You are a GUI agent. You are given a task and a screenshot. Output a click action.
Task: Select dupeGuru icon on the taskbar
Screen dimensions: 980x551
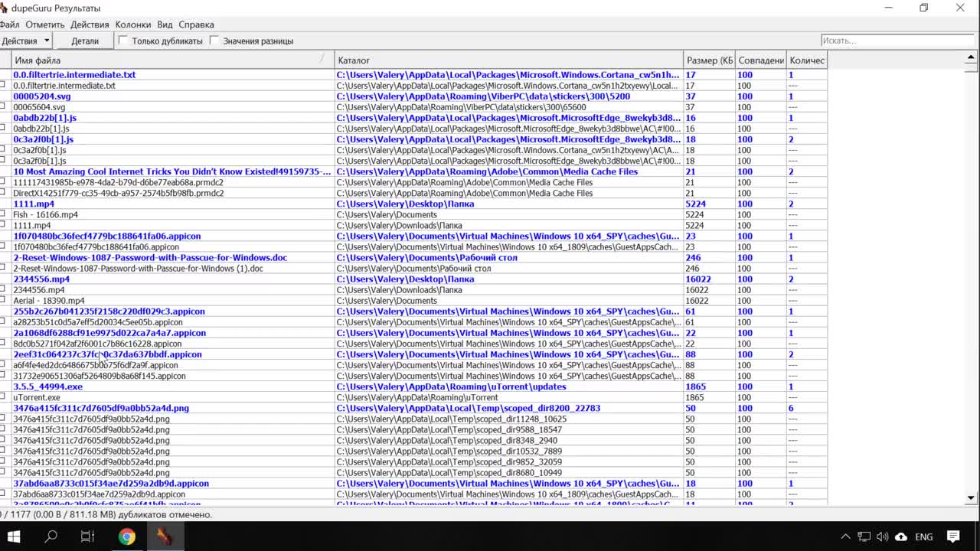tap(165, 536)
